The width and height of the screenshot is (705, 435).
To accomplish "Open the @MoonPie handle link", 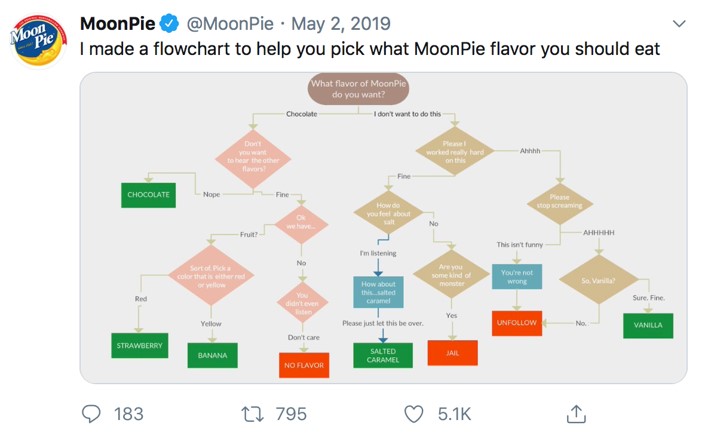I will pos(230,23).
